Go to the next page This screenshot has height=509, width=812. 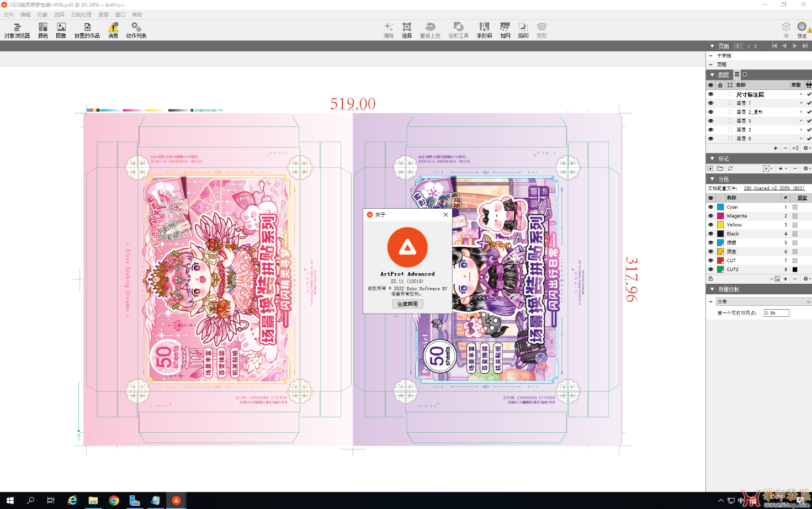(x=795, y=46)
